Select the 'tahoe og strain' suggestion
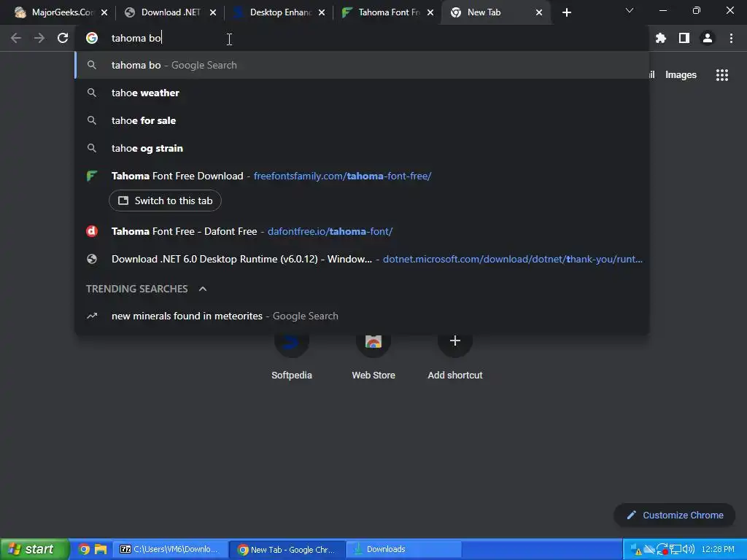747x560 pixels. pos(362,148)
